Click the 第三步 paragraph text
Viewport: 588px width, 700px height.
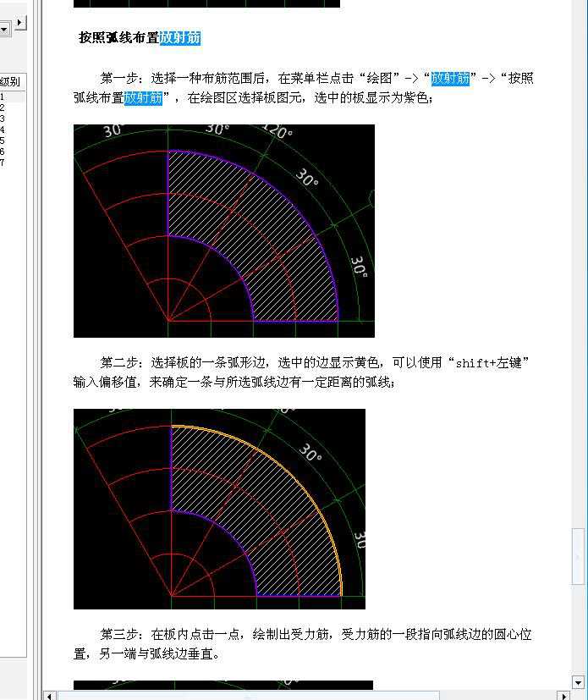coord(303,644)
